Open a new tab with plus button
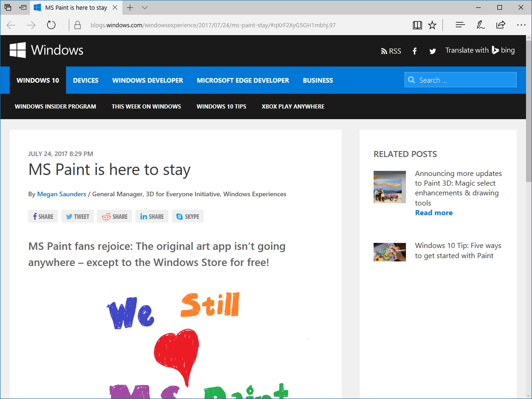Image resolution: width=532 pixels, height=399 pixels. (130, 7)
